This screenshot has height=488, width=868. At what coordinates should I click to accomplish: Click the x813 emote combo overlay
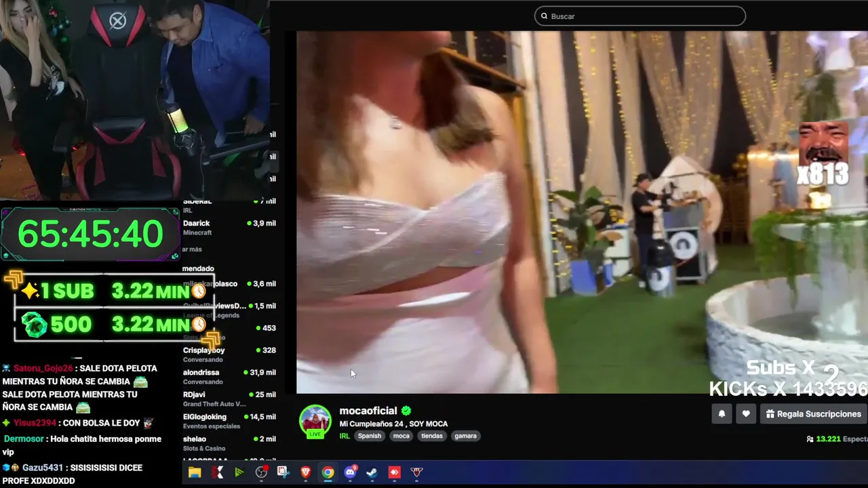(x=822, y=155)
